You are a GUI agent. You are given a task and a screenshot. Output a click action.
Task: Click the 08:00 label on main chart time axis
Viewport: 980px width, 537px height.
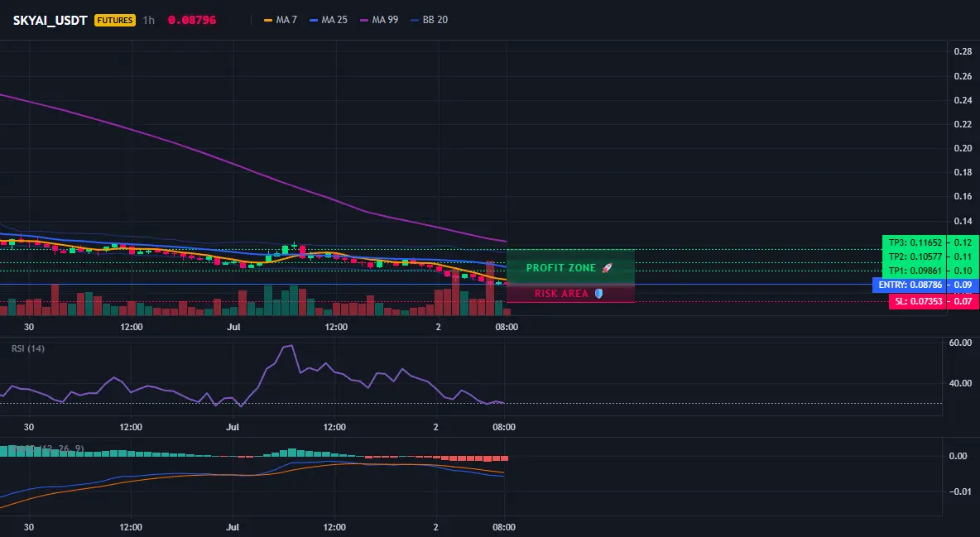click(x=507, y=327)
